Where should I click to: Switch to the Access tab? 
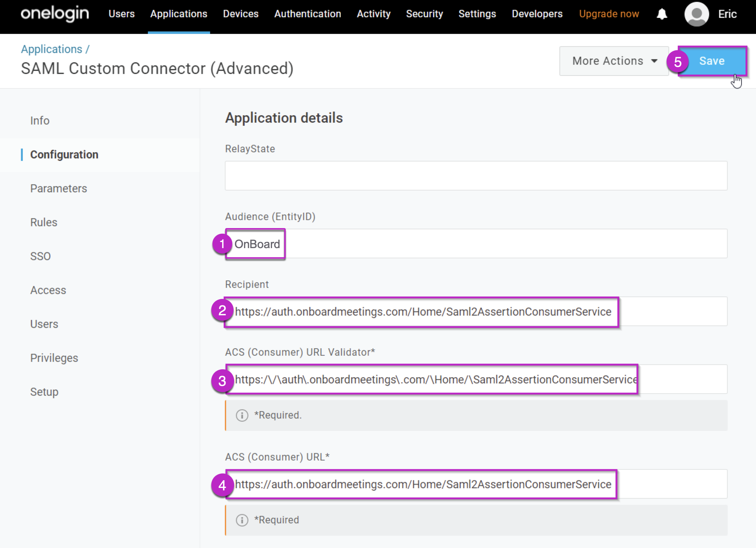tap(48, 290)
